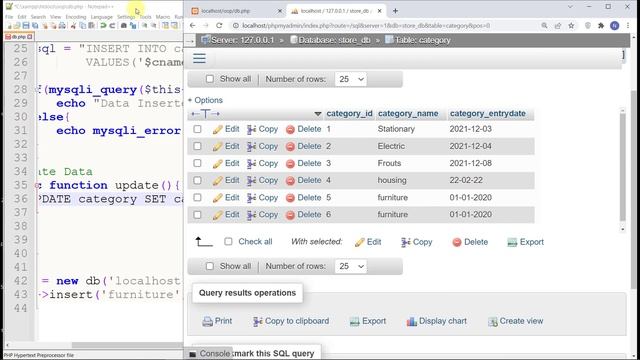Open the bottom Number of rows dropdown
Screen dimensions: 640x360
[351, 267]
